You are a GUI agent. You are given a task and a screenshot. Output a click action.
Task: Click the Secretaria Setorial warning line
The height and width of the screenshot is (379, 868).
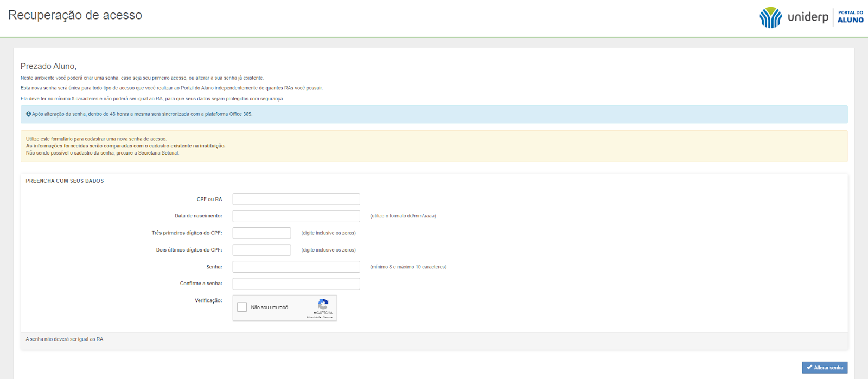click(103, 153)
